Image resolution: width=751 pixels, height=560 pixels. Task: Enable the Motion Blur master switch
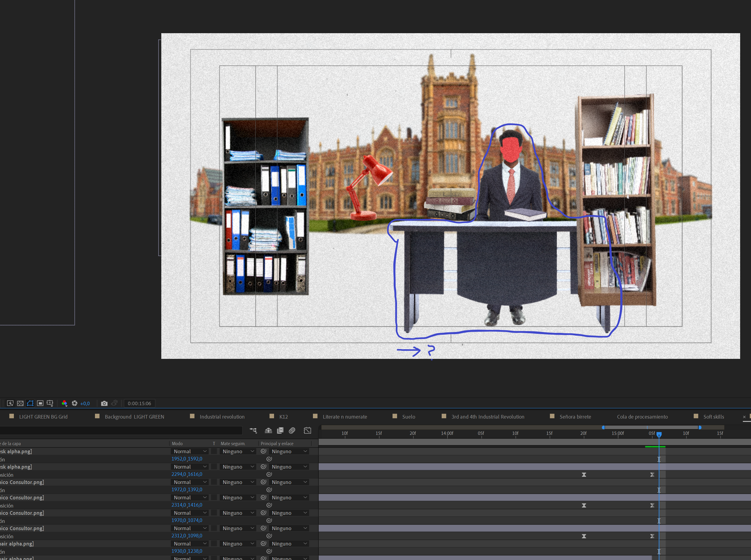(x=292, y=431)
